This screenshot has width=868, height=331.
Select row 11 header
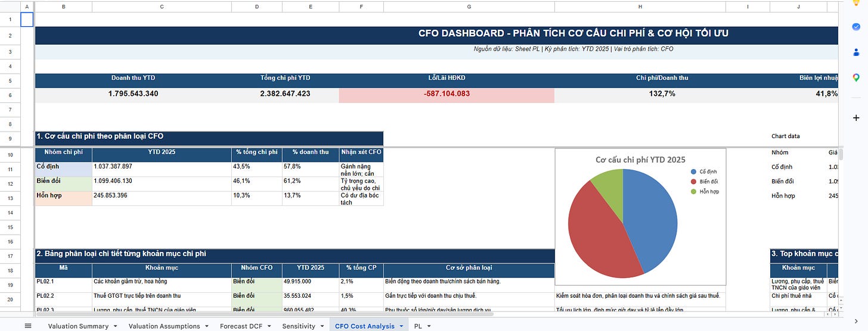[x=10, y=169]
